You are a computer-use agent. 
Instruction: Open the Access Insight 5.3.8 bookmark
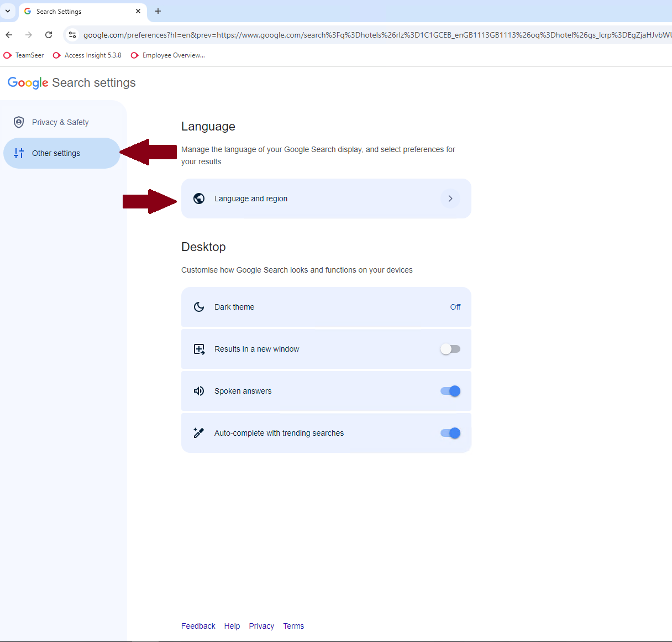[x=87, y=55]
